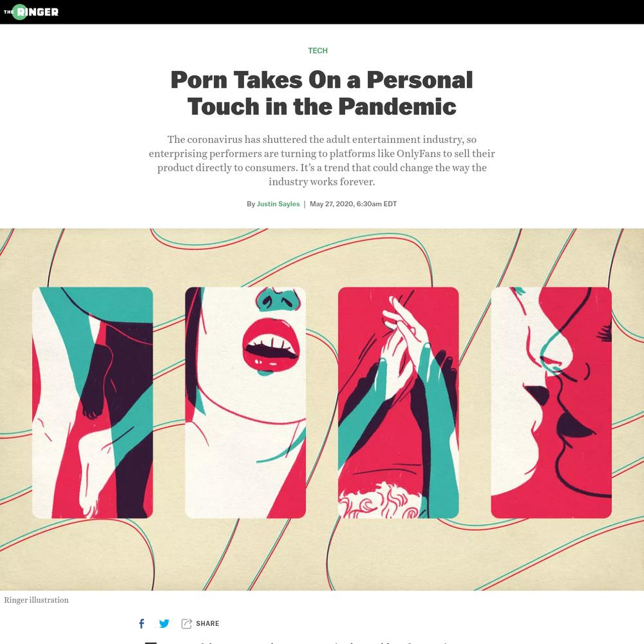Click the illustration panel with raised hands

coord(398,402)
